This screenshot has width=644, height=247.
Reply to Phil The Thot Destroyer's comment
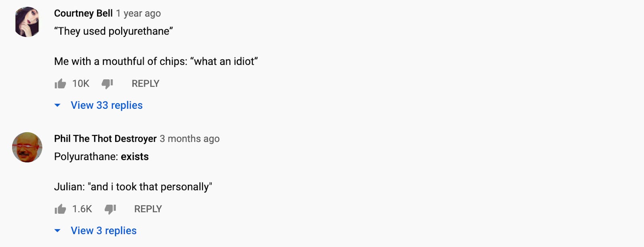pos(148,209)
